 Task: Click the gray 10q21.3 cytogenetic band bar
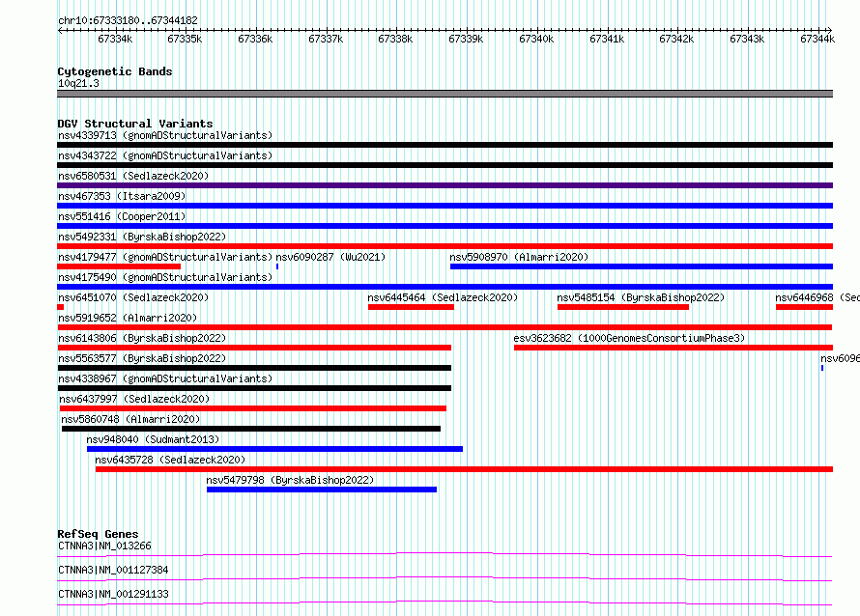click(444, 94)
